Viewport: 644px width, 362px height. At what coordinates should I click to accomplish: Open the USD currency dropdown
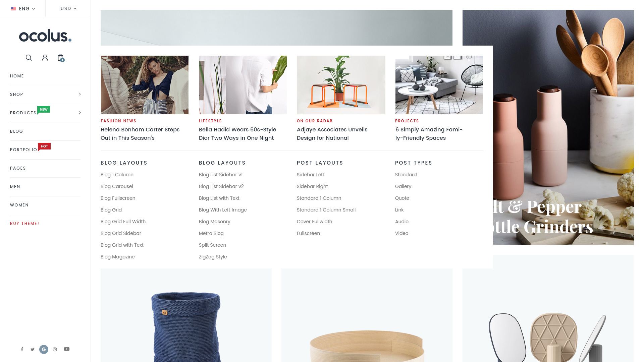(x=68, y=8)
